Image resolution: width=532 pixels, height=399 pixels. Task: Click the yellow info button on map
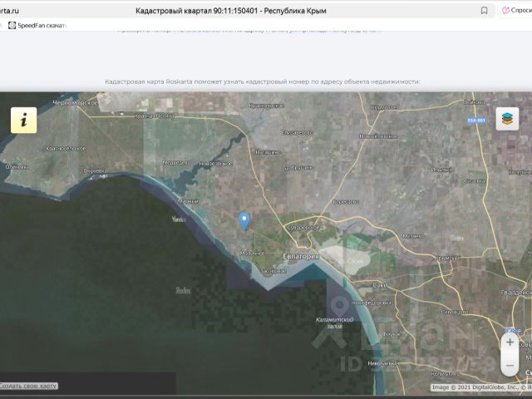click(24, 120)
